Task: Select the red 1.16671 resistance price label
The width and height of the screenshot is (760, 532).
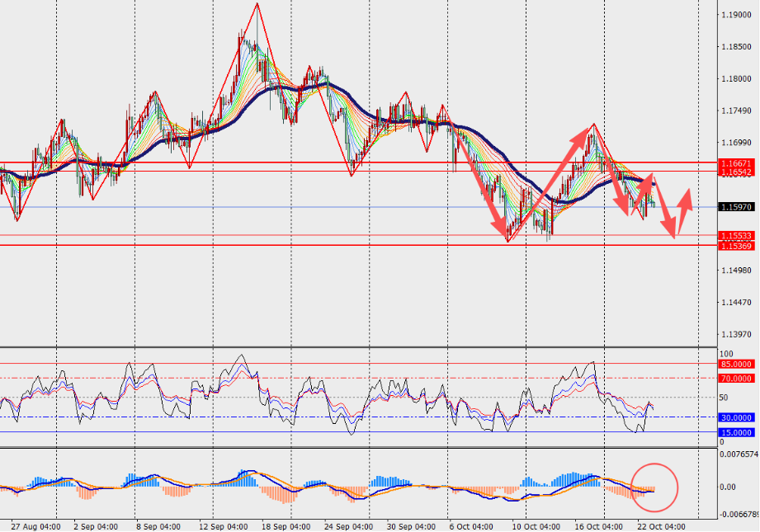Action: coord(735,164)
